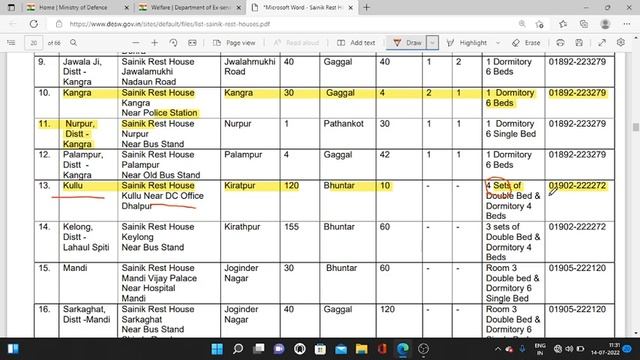Open the Favorites list
The image size is (640, 360).
[x=563, y=24]
